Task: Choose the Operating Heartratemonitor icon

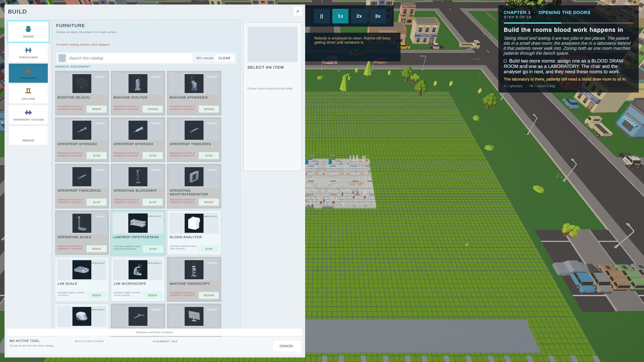Action: [194, 177]
